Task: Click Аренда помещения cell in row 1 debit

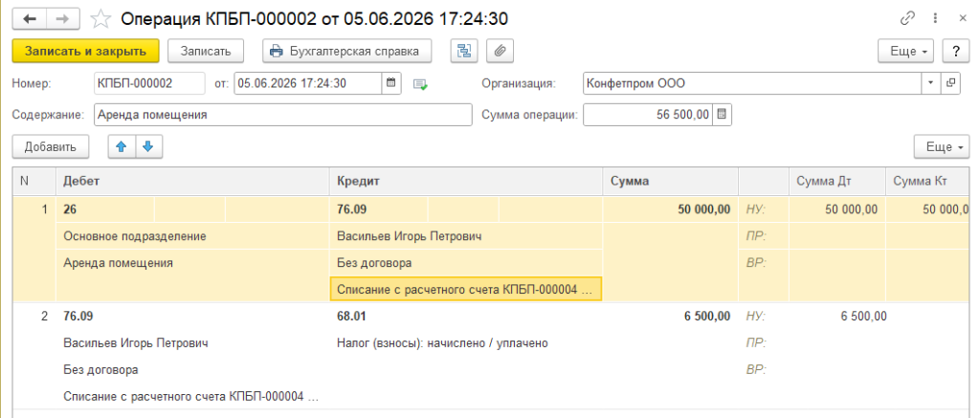Action: (193, 263)
